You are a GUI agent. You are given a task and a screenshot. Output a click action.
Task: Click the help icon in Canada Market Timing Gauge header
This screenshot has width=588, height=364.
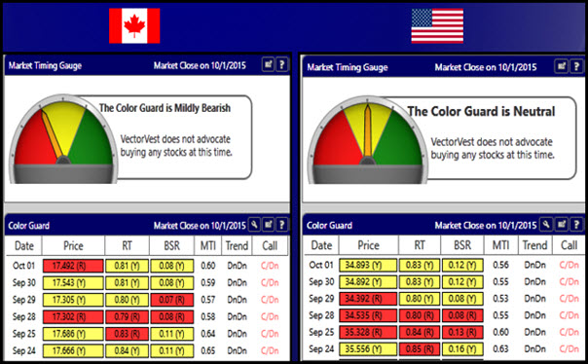point(282,65)
